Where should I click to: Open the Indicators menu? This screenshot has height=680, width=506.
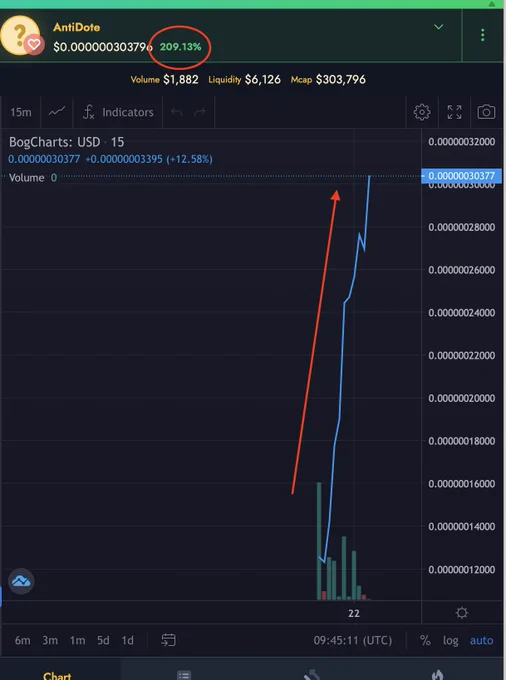click(118, 112)
